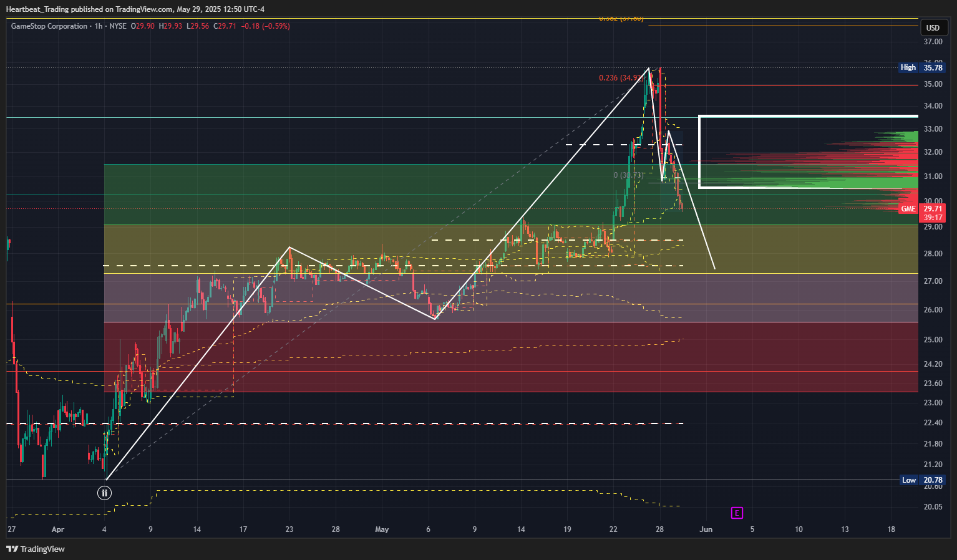Click 22.40 on the price axis
The height and width of the screenshot is (560, 957).
(x=933, y=423)
